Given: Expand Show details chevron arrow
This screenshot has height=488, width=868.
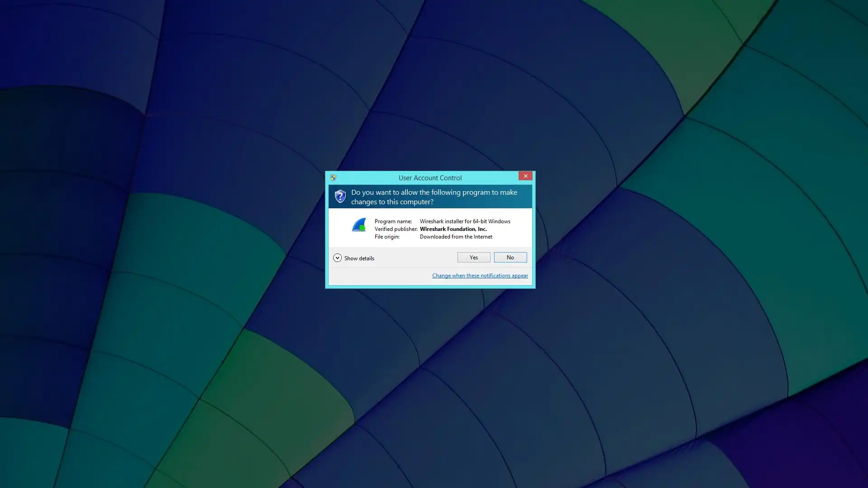Looking at the screenshot, I should point(337,258).
